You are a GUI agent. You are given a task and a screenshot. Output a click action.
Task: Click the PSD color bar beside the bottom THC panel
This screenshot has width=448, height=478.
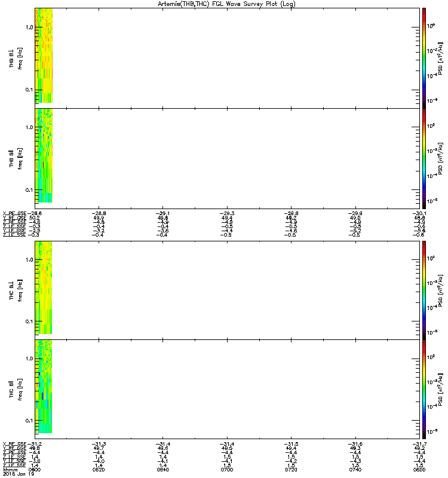[424, 390]
